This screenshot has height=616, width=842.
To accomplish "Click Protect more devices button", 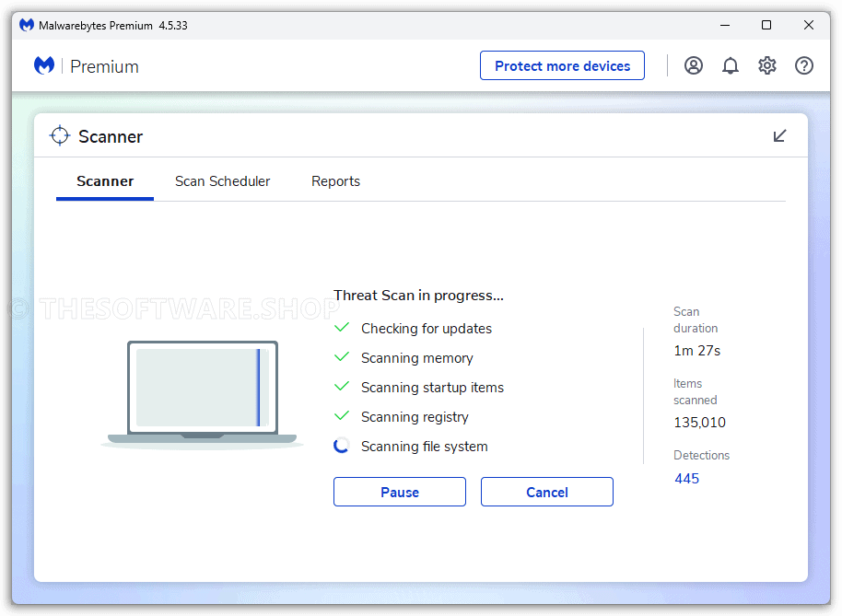I will pyautogui.click(x=562, y=65).
